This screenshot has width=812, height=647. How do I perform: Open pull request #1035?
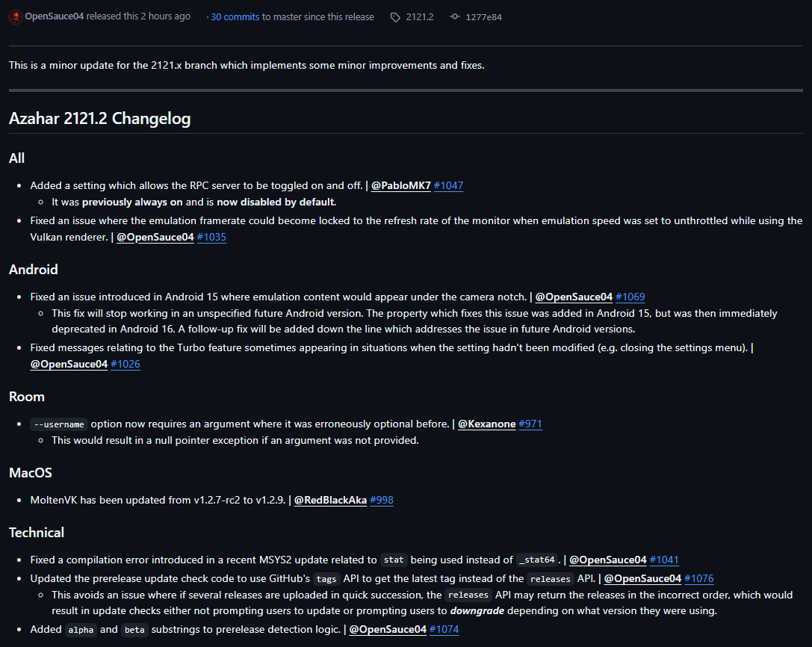click(x=212, y=237)
